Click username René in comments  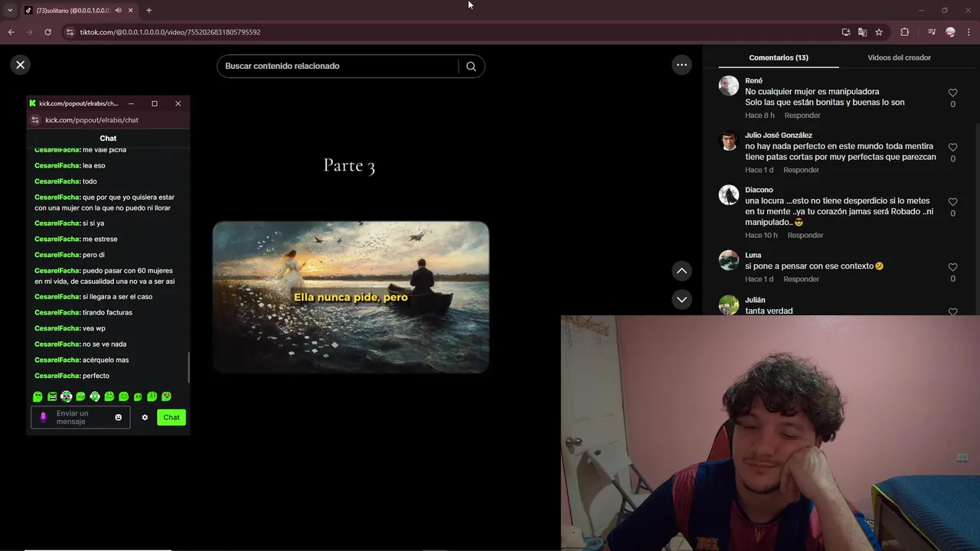click(x=753, y=80)
